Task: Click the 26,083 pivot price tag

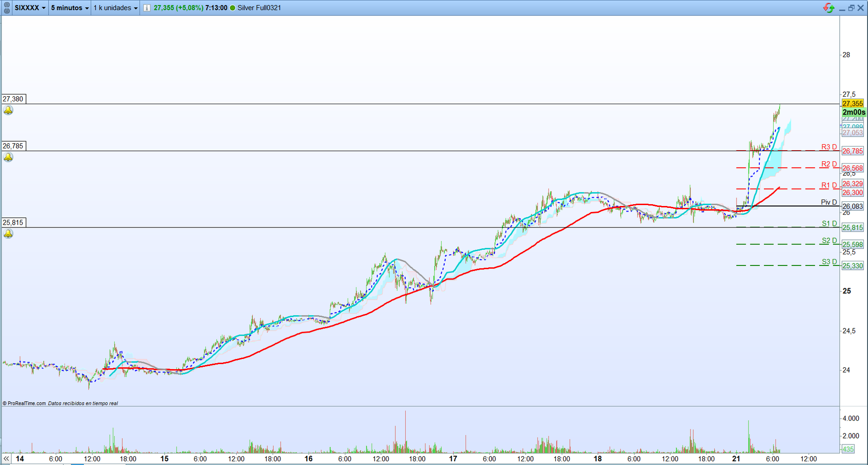Action: 853,206
